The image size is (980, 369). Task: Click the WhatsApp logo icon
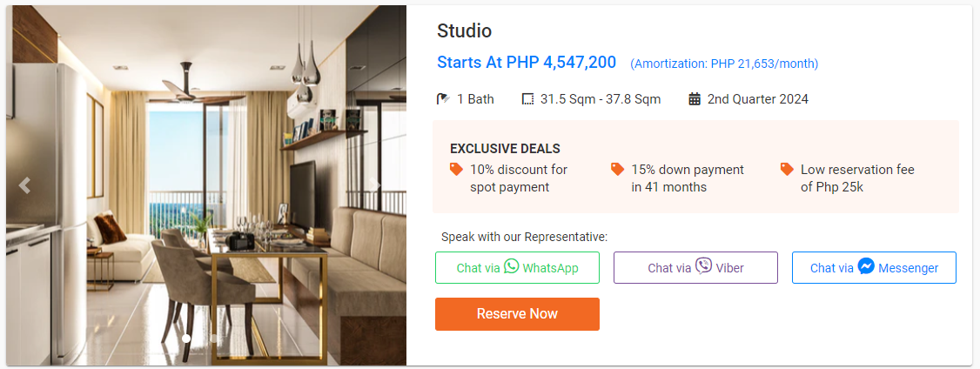(x=512, y=266)
